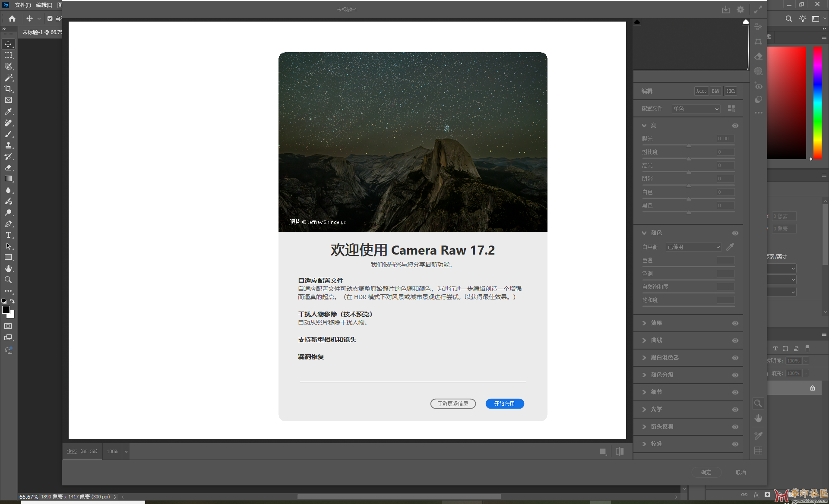Toggle visibility of 曲线 panel

[735, 340]
